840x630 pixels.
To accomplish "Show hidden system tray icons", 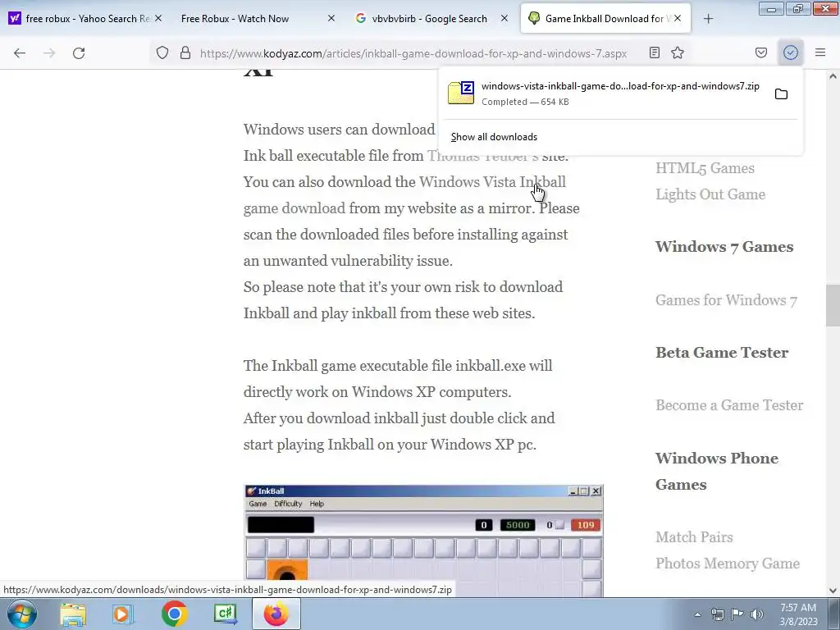I will click(697, 614).
